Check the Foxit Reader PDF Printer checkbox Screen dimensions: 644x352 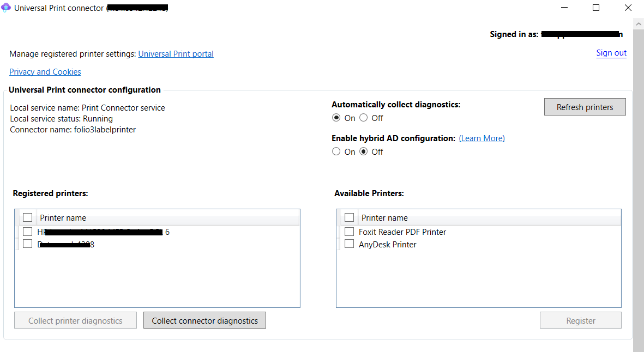pos(350,232)
